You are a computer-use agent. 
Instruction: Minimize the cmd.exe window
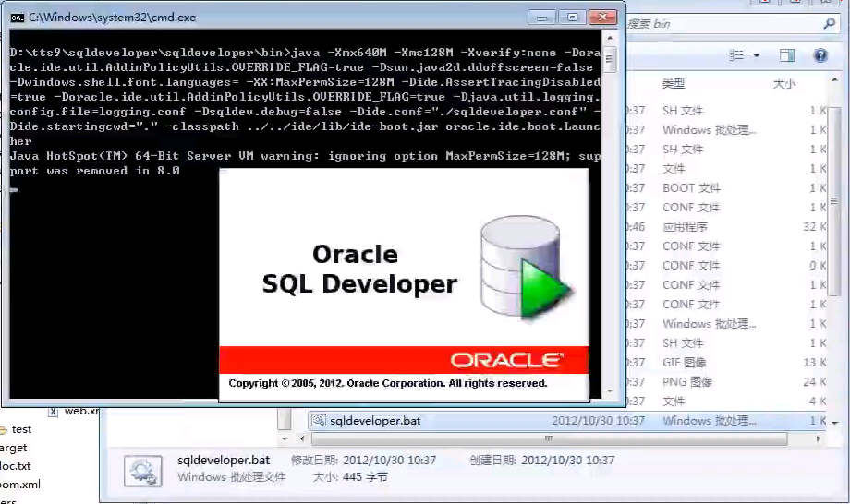click(x=542, y=18)
